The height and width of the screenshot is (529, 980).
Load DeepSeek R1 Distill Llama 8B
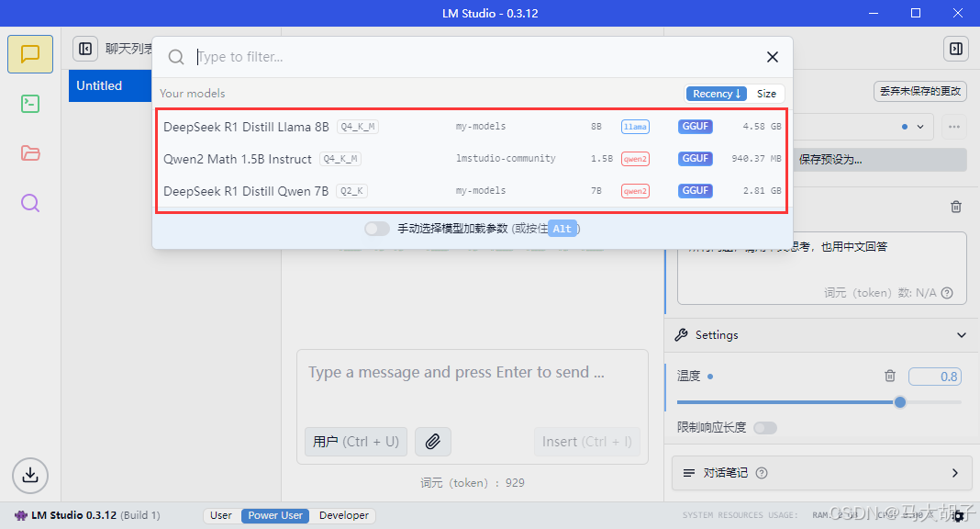tap(472, 127)
